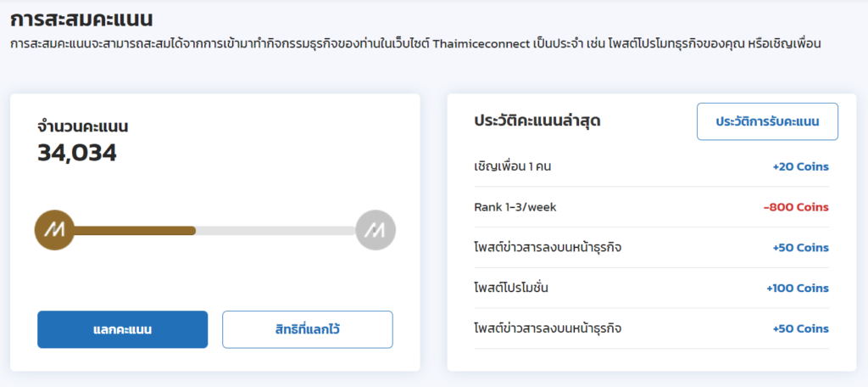
Task: Click the brown M badge icon
Action: click(x=53, y=230)
